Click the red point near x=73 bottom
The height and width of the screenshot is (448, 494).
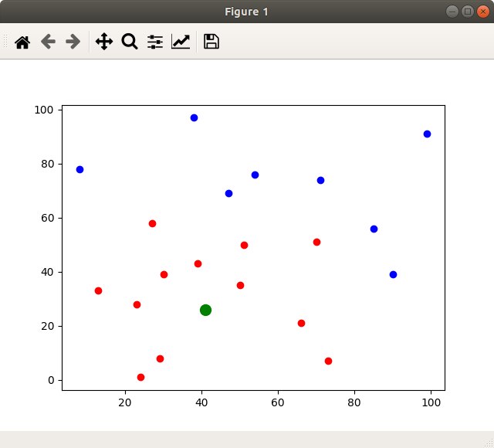coord(328,361)
